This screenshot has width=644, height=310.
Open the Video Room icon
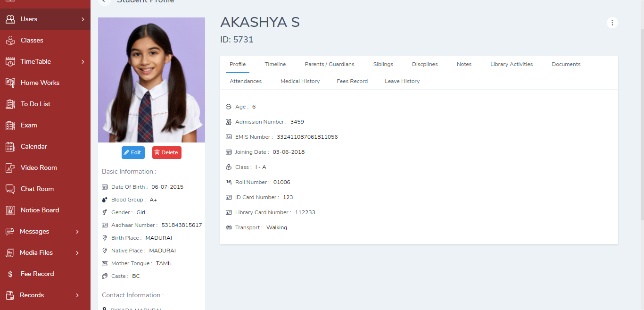10,168
